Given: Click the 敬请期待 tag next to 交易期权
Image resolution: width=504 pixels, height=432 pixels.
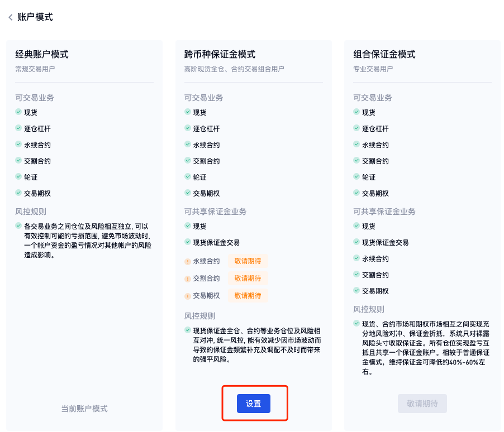Looking at the screenshot, I should (248, 295).
